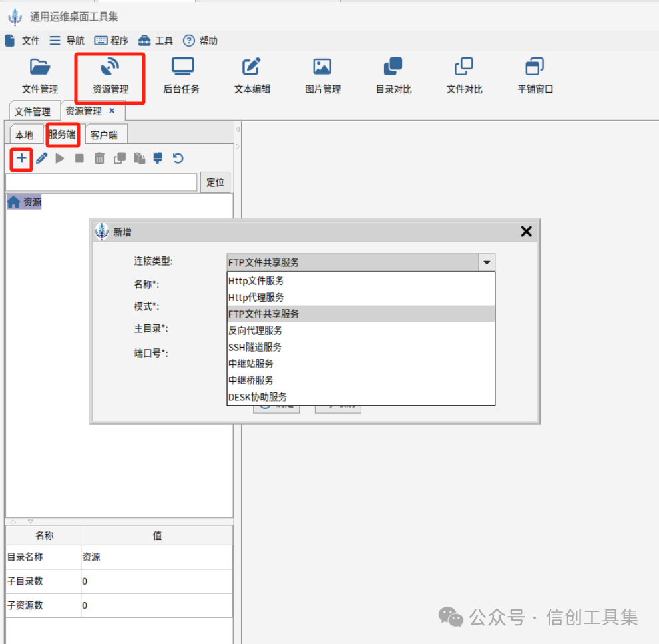Click the 定位 button

pos(215,182)
